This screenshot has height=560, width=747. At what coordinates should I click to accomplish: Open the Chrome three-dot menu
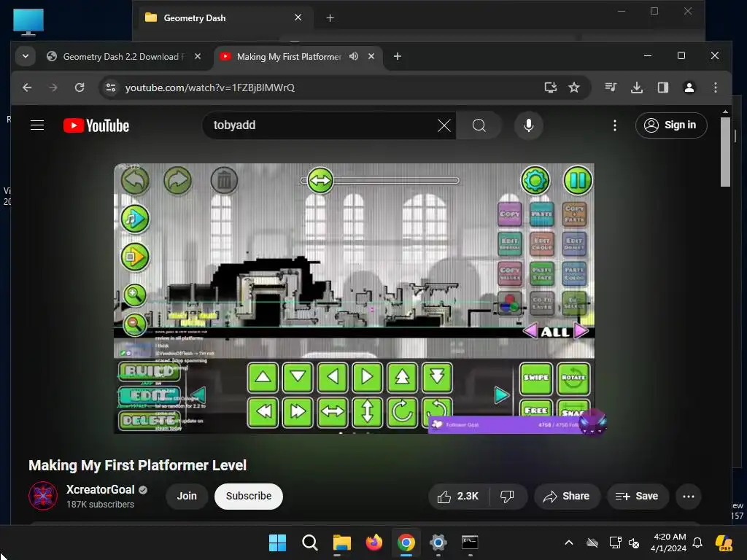click(x=715, y=87)
